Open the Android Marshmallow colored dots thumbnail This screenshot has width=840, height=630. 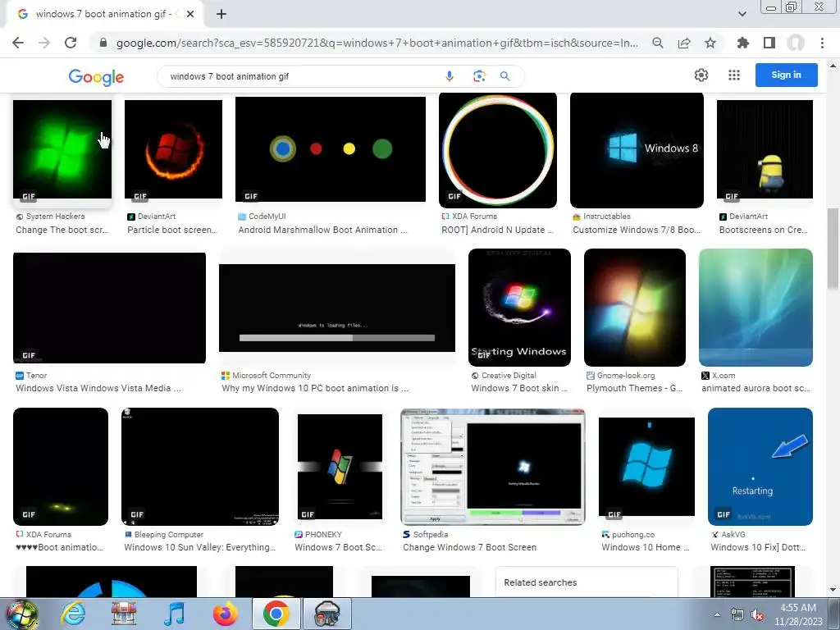point(331,149)
